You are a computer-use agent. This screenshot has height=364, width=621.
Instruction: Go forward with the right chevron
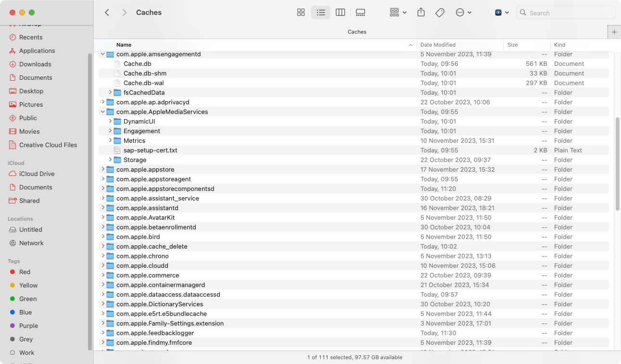(124, 13)
